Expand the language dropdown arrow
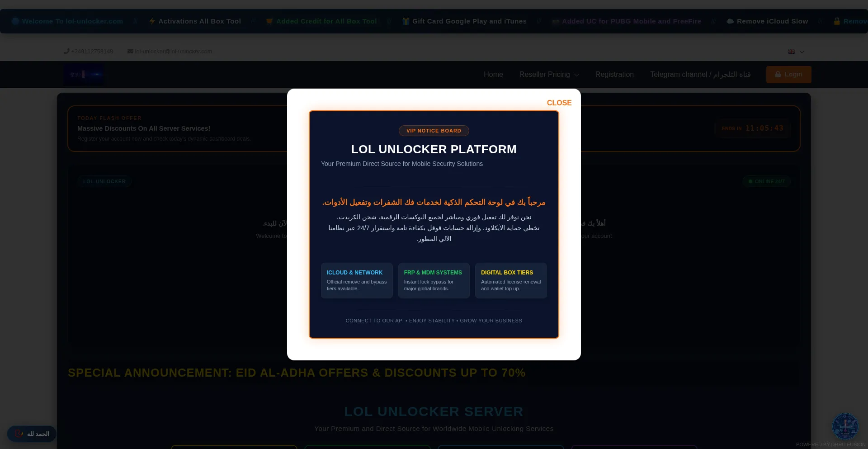The image size is (868, 449). coord(802,52)
